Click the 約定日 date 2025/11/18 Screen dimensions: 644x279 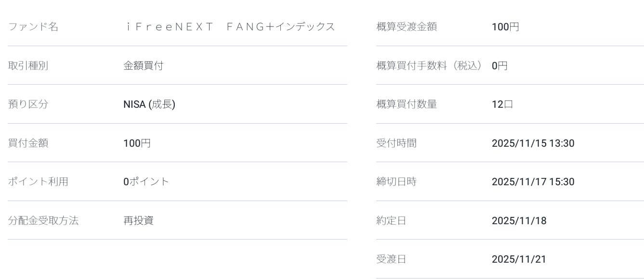(519, 221)
